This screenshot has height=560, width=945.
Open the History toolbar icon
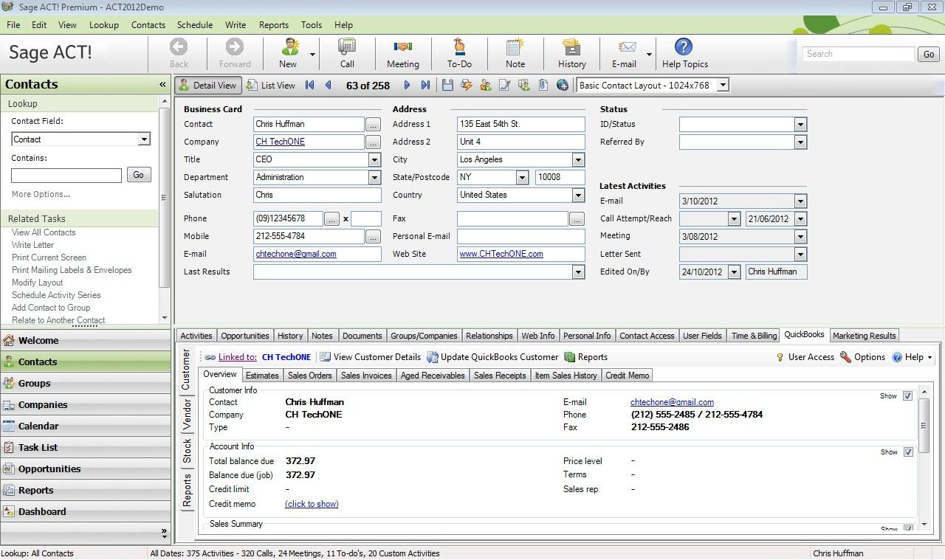click(571, 48)
